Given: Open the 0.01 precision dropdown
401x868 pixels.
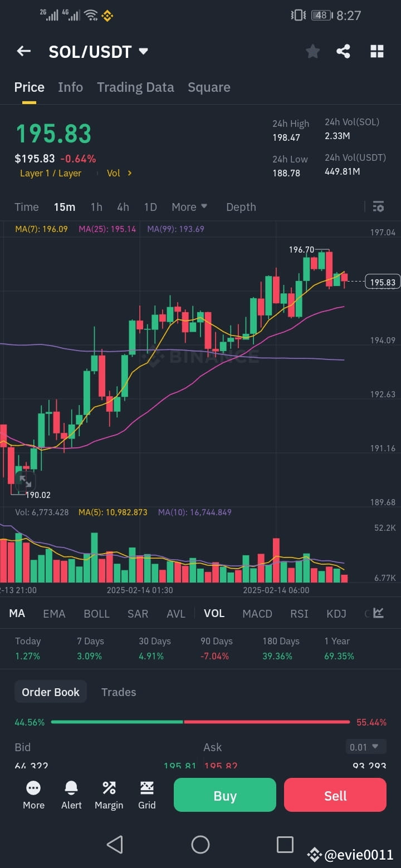Looking at the screenshot, I should point(365,747).
